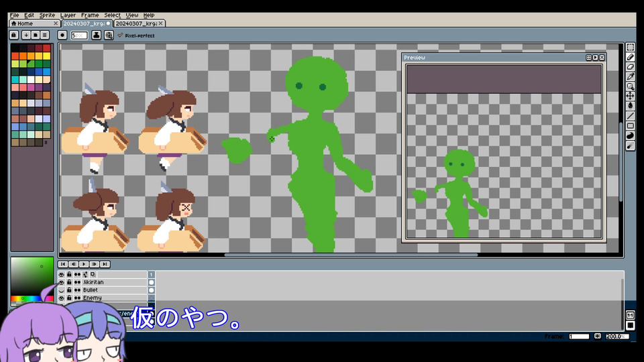The image size is (644, 362).
Task: Select the Eraser tool
Action: click(631, 67)
